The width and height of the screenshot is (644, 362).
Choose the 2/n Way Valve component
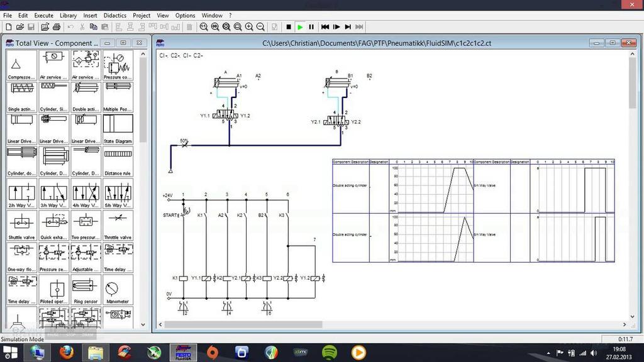coord(21,194)
